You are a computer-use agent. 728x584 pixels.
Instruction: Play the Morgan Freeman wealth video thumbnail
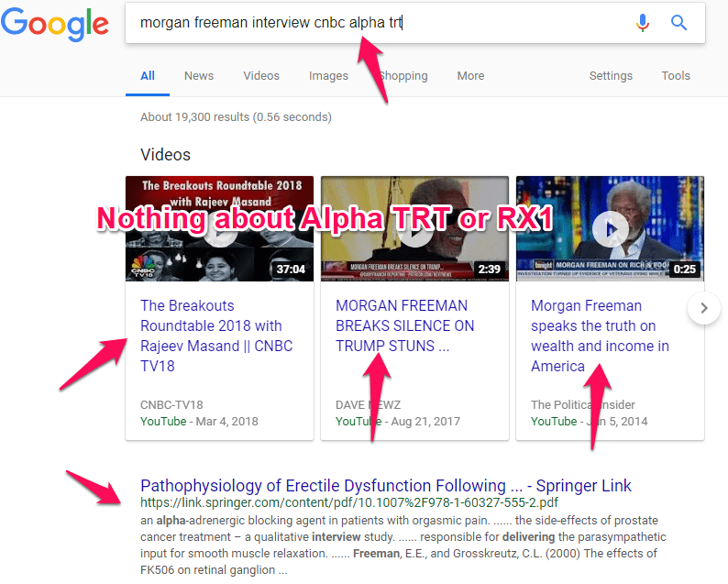pos(610,229)
